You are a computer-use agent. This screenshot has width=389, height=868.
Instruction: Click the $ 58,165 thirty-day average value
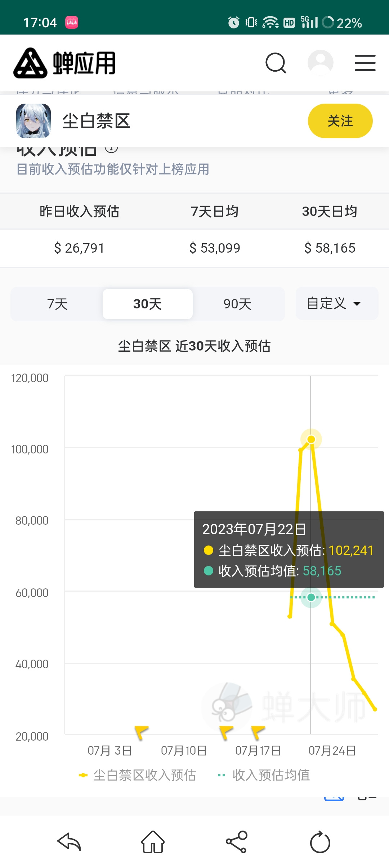click(x=330, y=248)
